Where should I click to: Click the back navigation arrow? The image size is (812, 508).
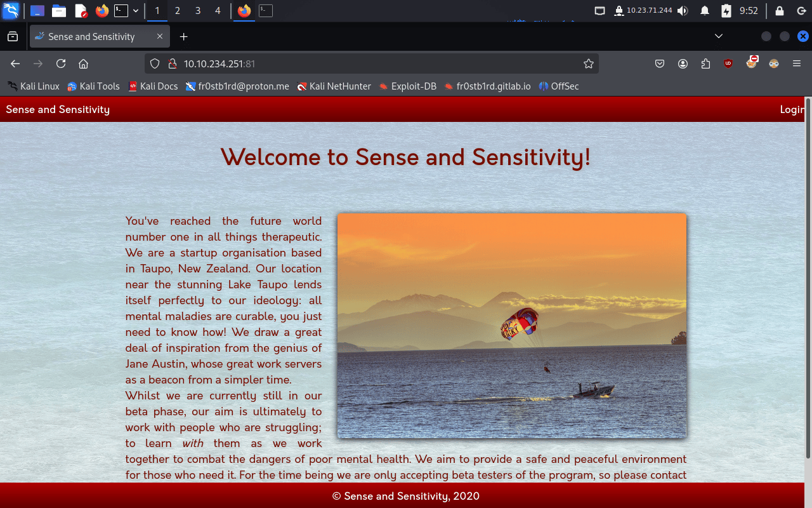[x=15, y=63]
